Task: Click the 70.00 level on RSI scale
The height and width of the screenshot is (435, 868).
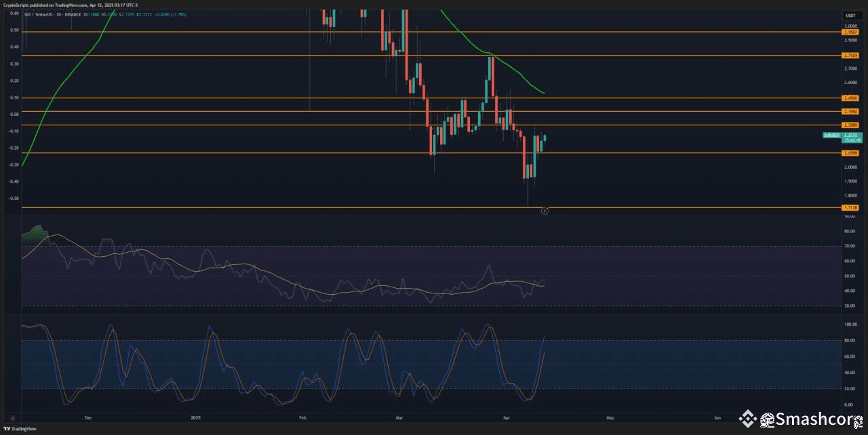Action: coord(850,247)
